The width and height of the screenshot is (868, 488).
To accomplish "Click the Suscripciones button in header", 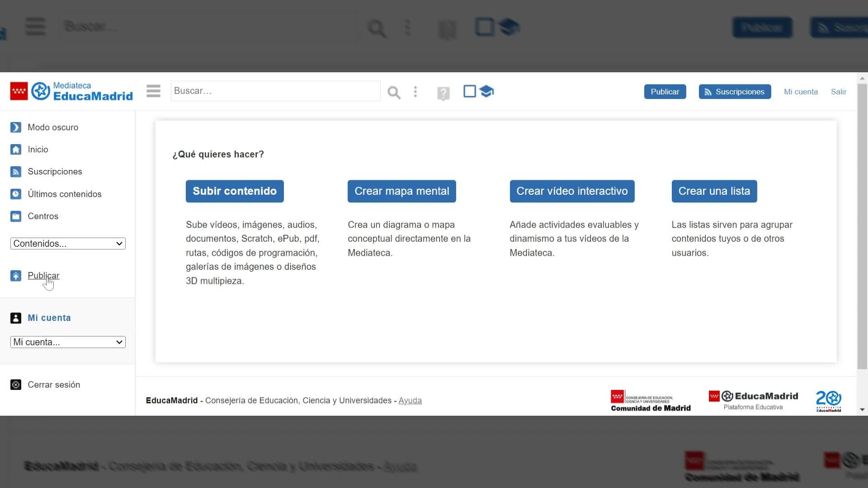I will pos(735,92).
